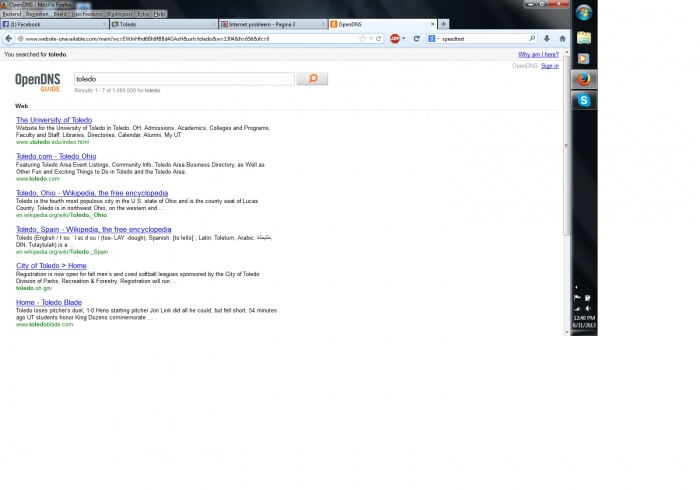Close the Toledo tab
The height and width of the screenshot is (490, 700).
(x=213, y=24)
